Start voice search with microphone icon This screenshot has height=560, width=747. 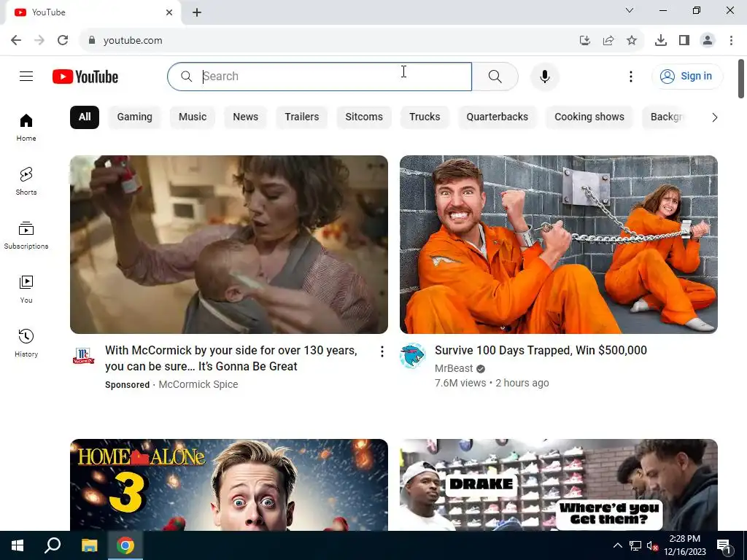[544, 76]
